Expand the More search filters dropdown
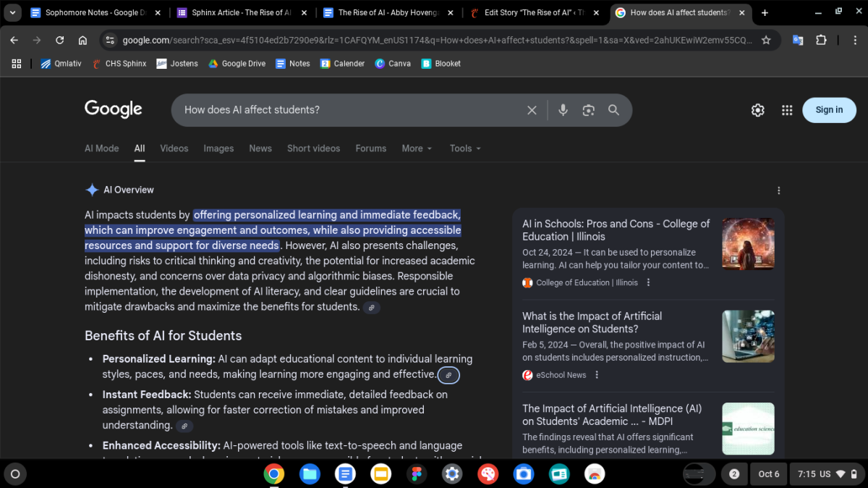 coord(417,148)
